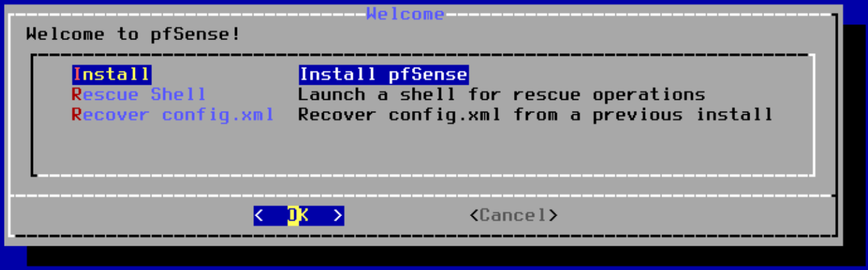868x270 pixels.
Task: Select the Install menu entry
Action: 111,74
